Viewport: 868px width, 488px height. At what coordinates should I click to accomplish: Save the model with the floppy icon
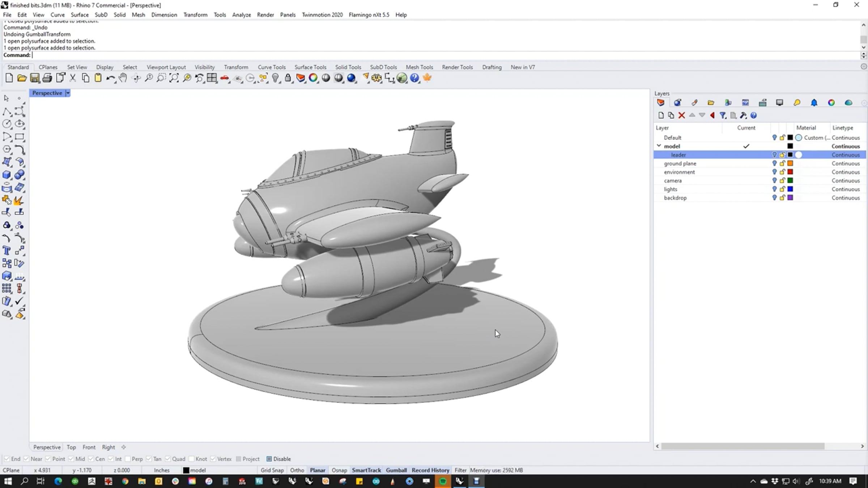(34, 78)
